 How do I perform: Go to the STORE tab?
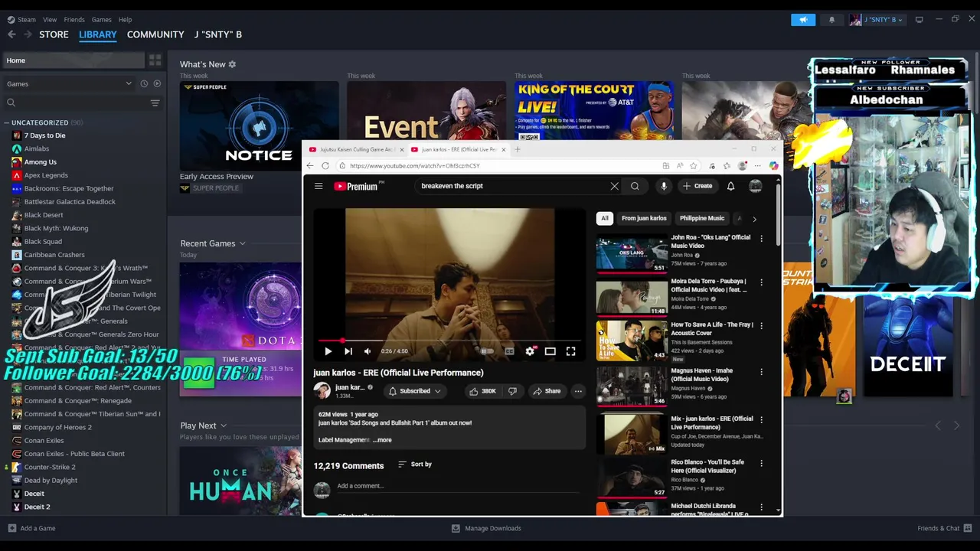54,34
